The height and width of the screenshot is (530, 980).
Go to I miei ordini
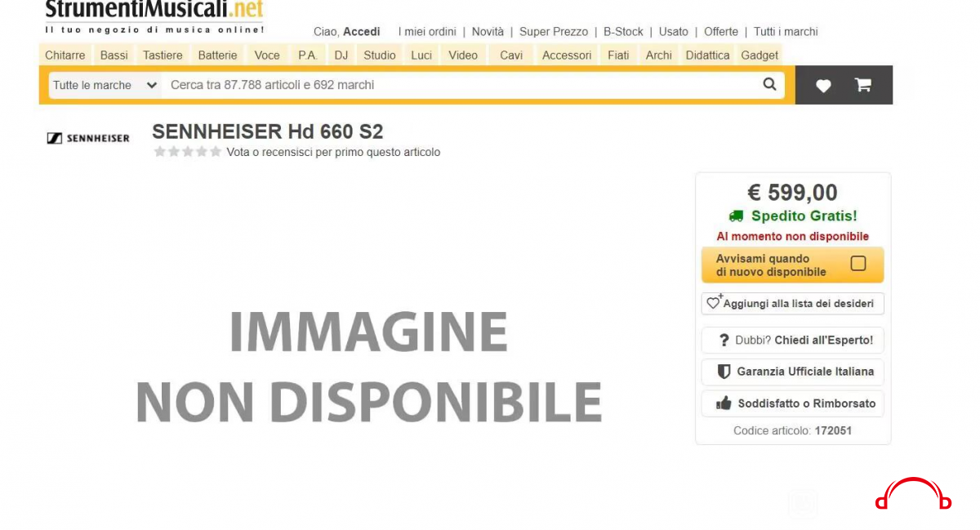coord(427,32)
